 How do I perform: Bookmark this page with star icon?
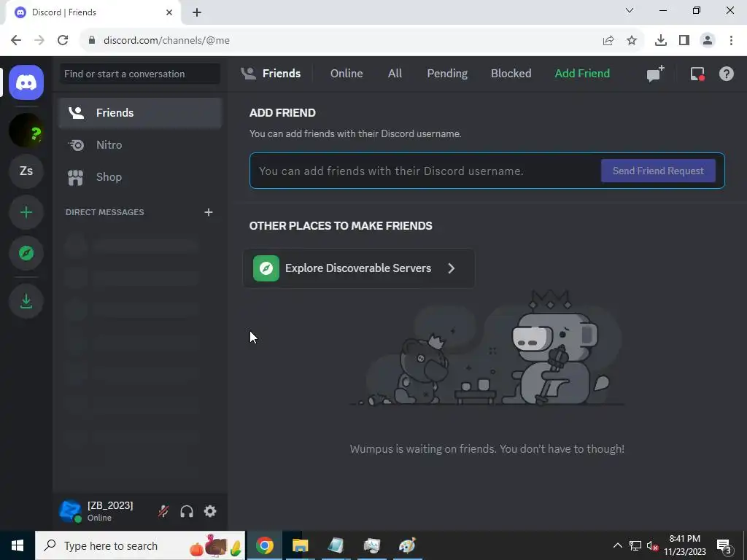coord(632,41)
